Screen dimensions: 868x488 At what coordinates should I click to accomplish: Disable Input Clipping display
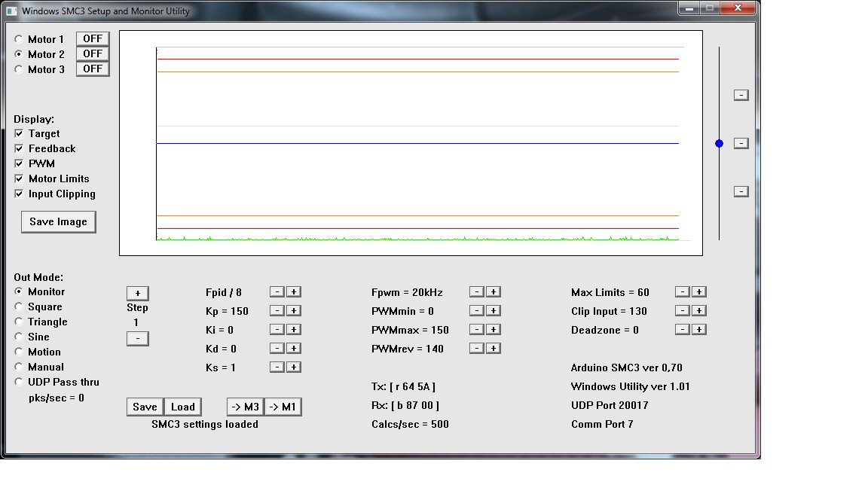pyautogui.click(x=19, y=194)
